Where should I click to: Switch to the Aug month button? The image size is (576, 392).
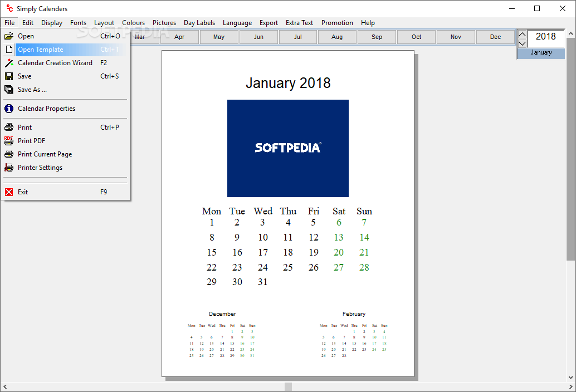click(337, 37)
